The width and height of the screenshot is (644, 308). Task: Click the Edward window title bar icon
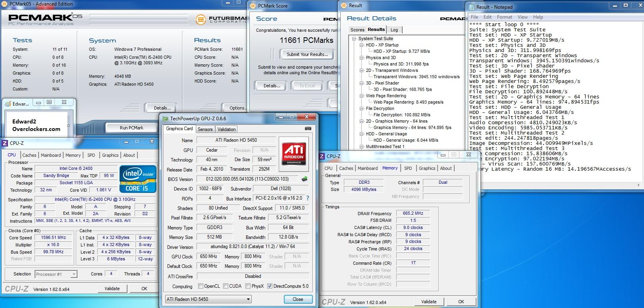tap(8, 104)
